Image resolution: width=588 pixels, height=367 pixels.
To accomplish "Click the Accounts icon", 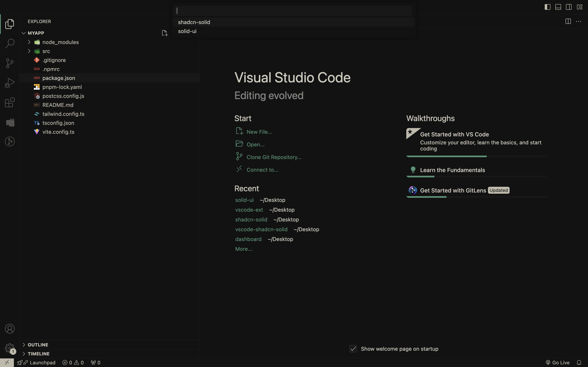I will coord(10,329).
